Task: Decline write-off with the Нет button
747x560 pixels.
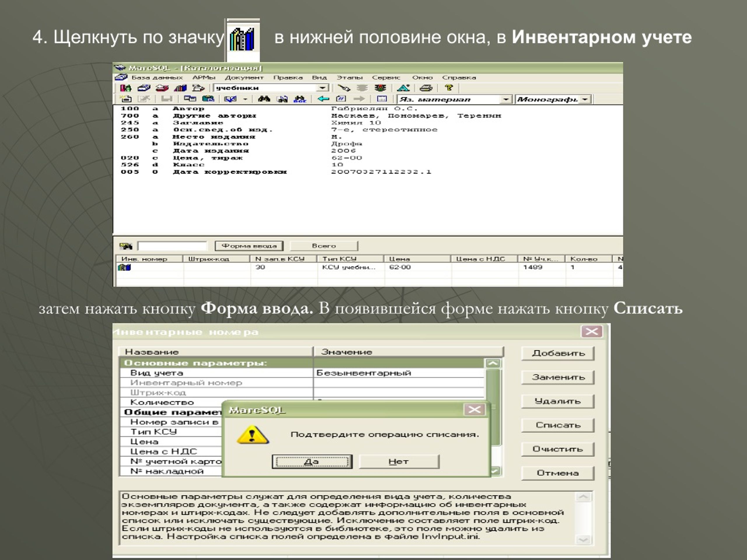Action: 399,461
